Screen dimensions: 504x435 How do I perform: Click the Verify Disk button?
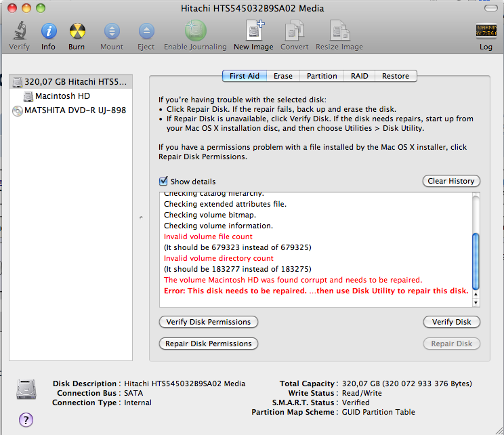(452, 322)
